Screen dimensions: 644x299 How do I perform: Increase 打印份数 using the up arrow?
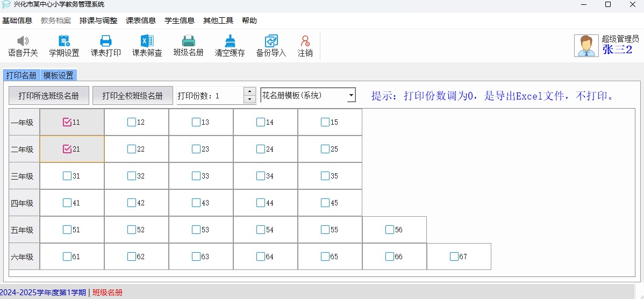tap(249, 91)
